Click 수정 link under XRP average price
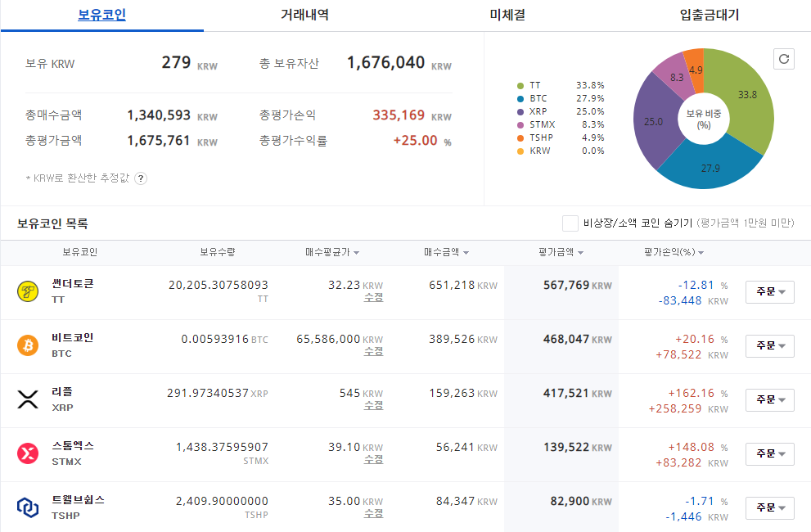The width and height of the screenshot is (811, 532). coord(373,406)
